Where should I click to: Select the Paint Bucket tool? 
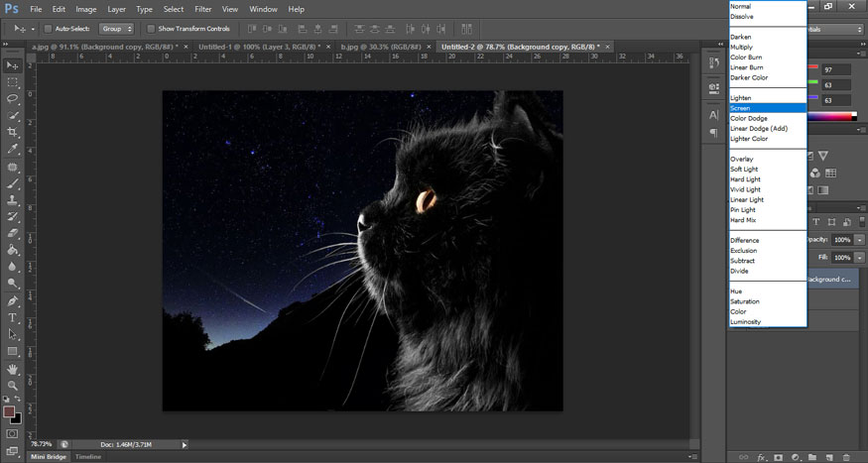(x=12, y=250)
